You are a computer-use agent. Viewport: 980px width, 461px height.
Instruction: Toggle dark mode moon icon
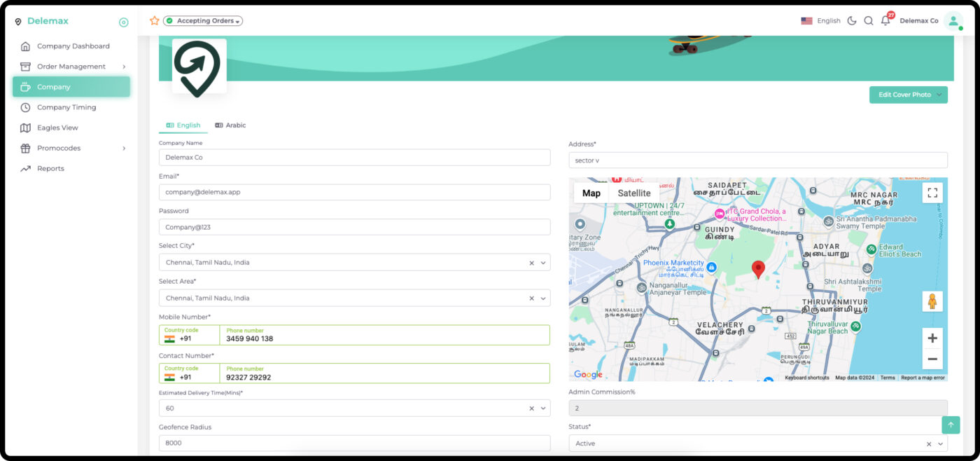click(852, 21)
